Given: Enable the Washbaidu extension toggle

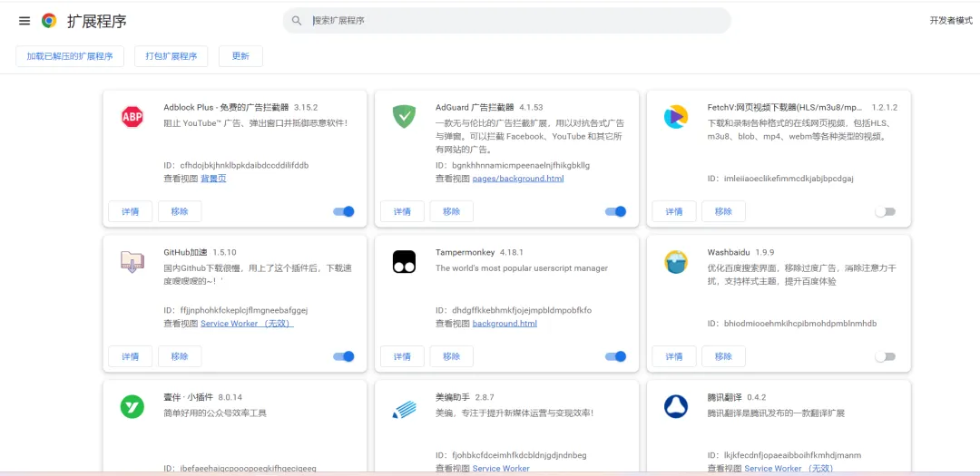Looking at the screenshot, I should [885, 356].
